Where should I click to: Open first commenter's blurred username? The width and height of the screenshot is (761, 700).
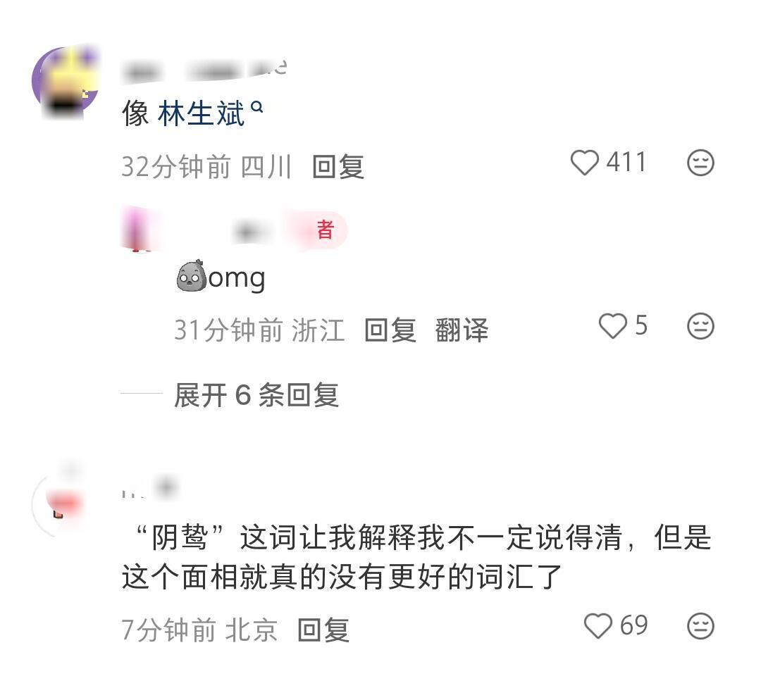coord(205,72)
